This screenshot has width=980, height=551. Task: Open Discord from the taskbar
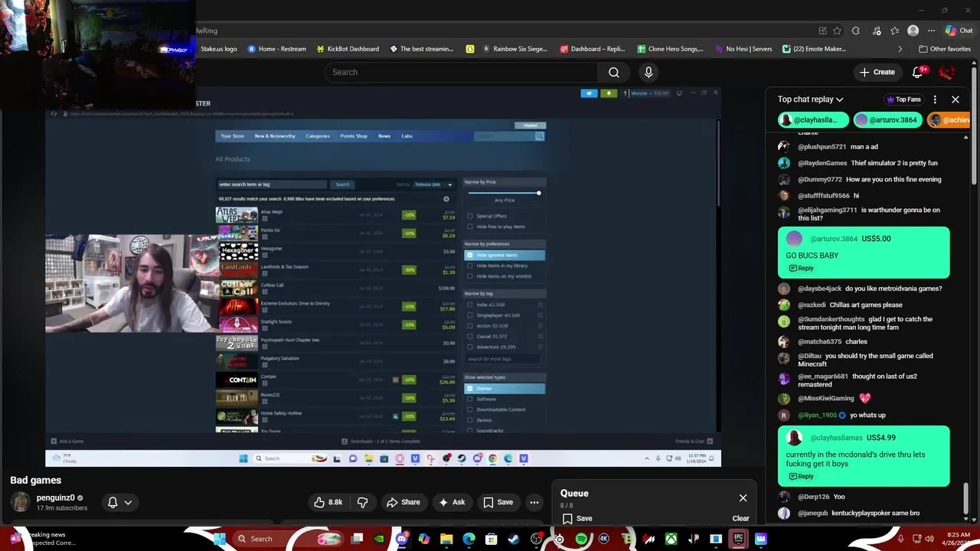point(401,539)
